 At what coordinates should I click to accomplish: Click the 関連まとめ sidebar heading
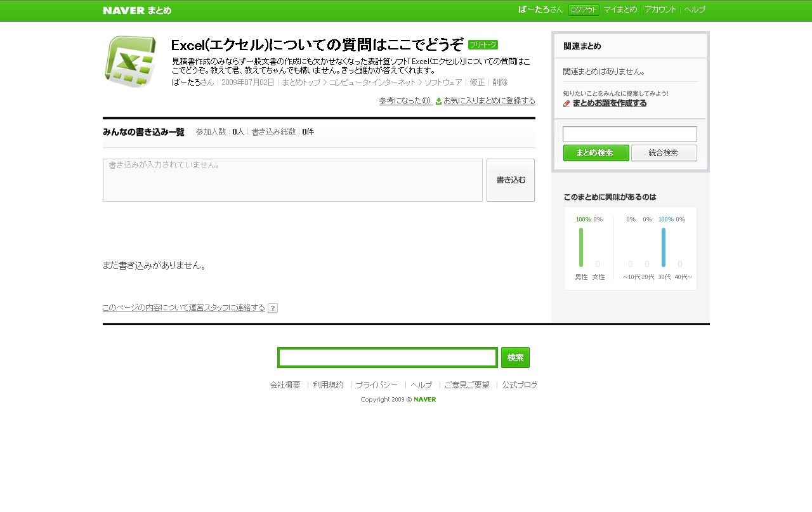582,46
